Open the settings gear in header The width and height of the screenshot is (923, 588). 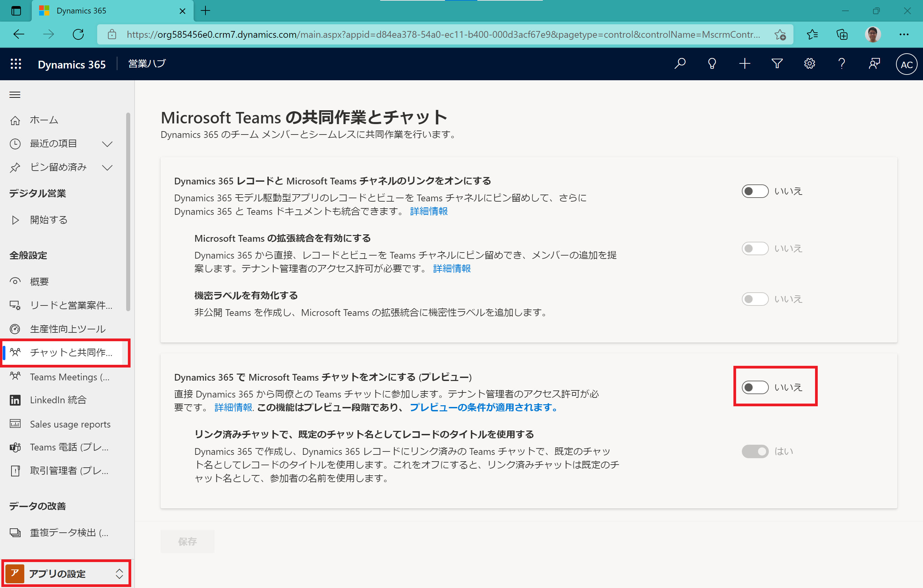pos(809,64)
